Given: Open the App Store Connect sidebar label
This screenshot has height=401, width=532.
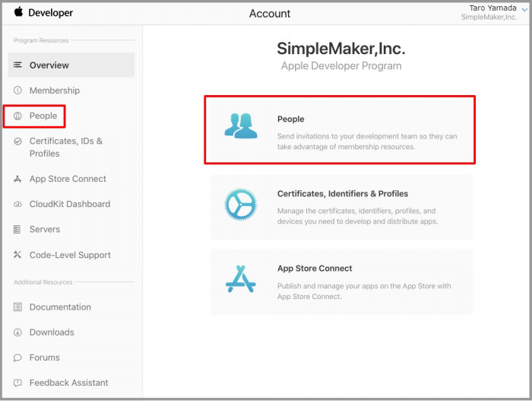Looking at the screenshot, I should (x=68, y=179).
